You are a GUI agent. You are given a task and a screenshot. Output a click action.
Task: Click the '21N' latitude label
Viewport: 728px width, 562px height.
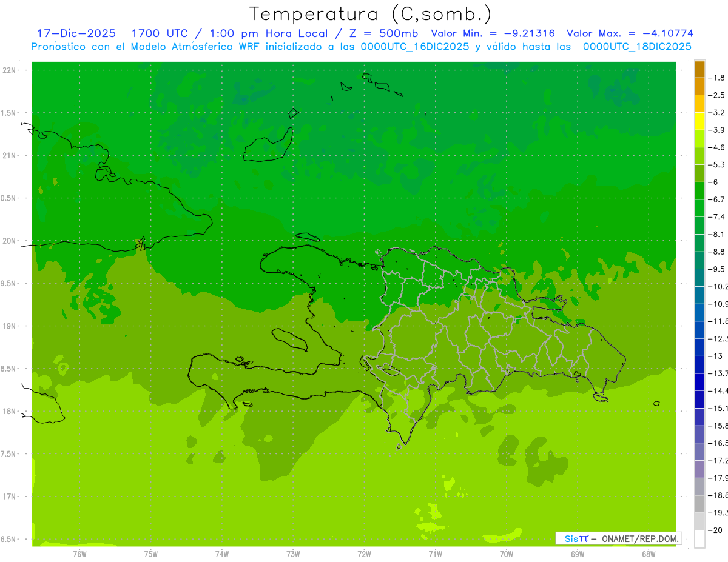[x=10, y=156]
